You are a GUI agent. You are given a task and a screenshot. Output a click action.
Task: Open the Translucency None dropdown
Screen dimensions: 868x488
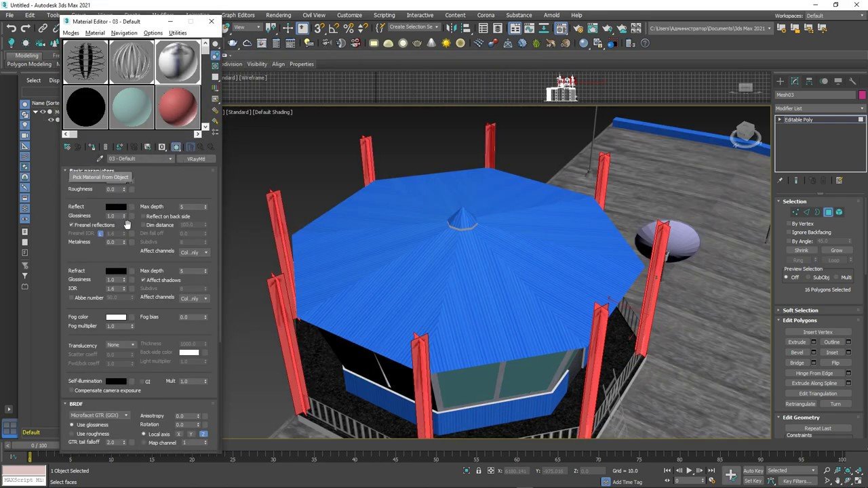pyautogui.click(x=121, y=345)
